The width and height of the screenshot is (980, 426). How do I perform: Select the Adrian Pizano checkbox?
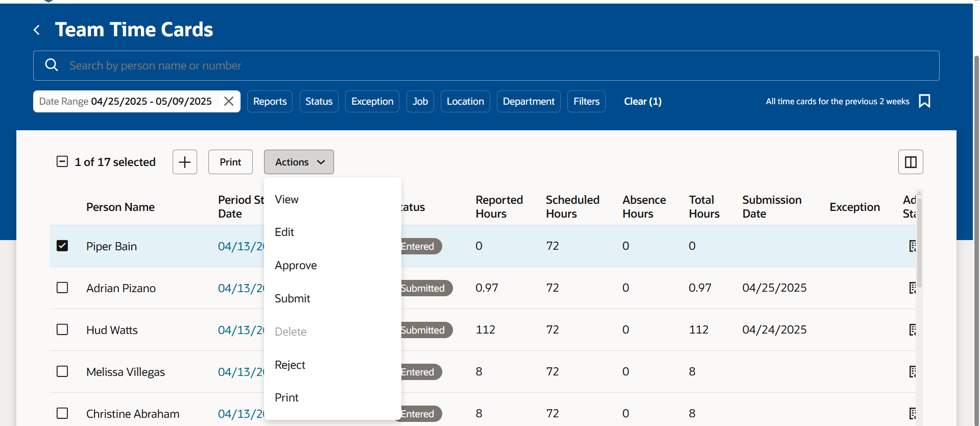pyautogui.click(x=62, y=288)
